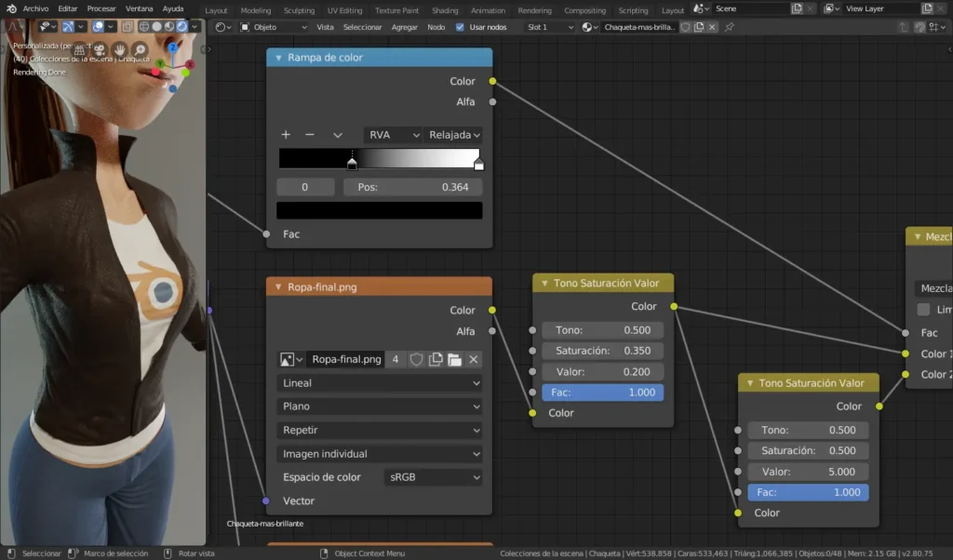Click the Blender logo icon

click(11, 8)
